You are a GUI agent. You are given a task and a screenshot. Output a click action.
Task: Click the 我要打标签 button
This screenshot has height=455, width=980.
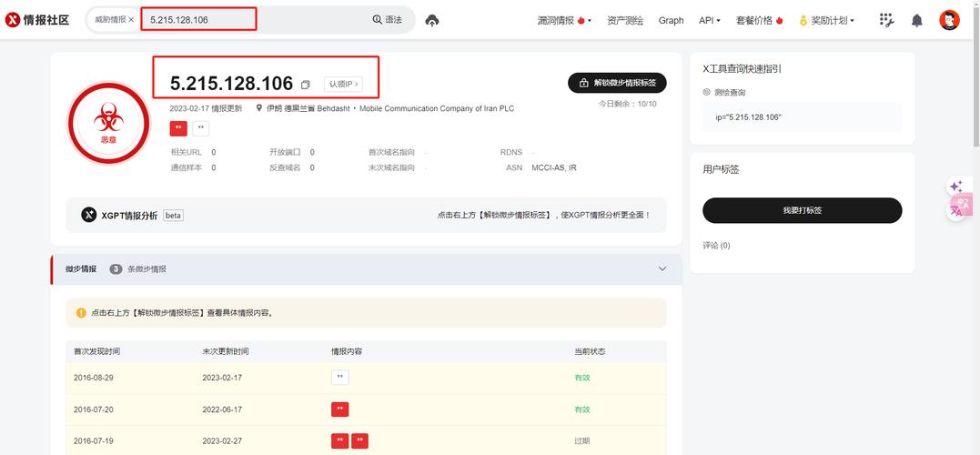point(803,210)
